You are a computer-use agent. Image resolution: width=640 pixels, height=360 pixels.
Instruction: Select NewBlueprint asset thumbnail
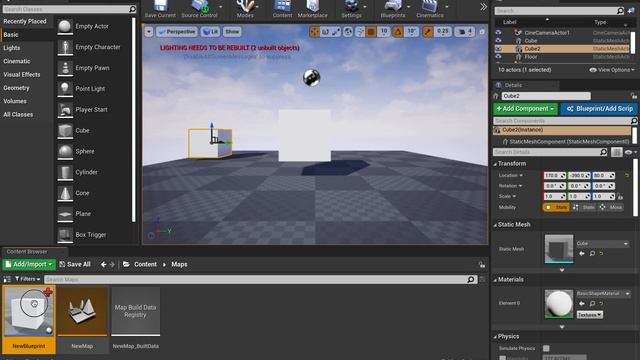[29, 311]
